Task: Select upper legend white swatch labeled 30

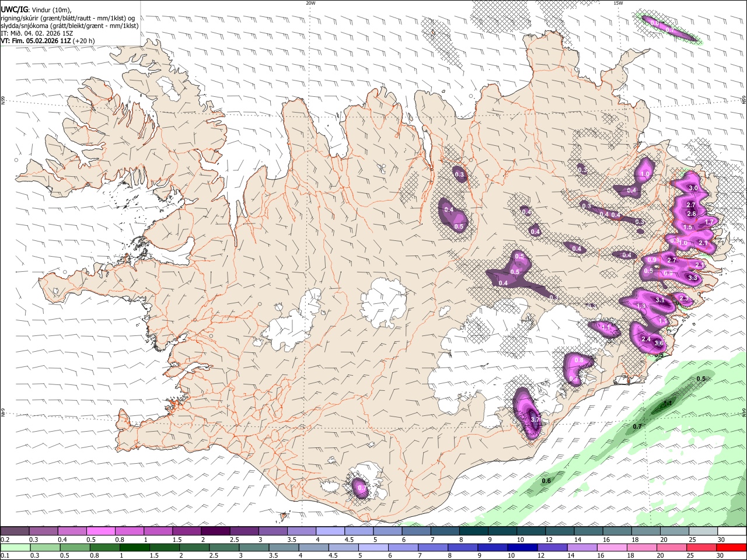Action: 732,531
